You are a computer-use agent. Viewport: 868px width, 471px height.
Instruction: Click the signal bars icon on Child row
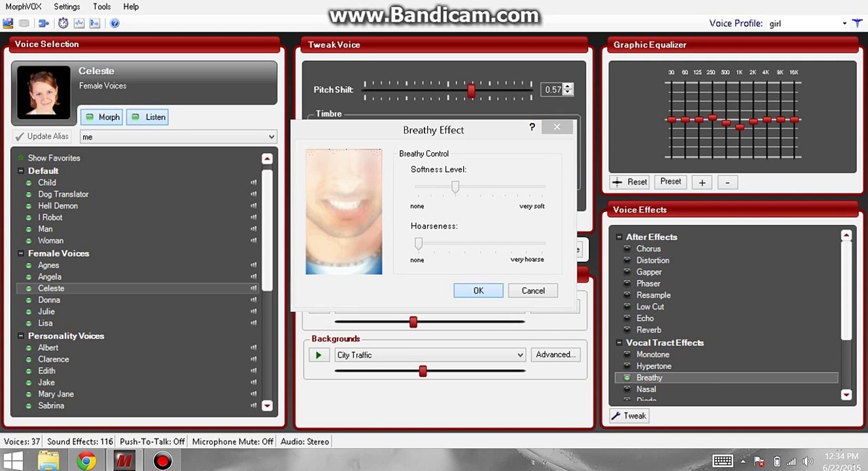(x=253, y=183)
